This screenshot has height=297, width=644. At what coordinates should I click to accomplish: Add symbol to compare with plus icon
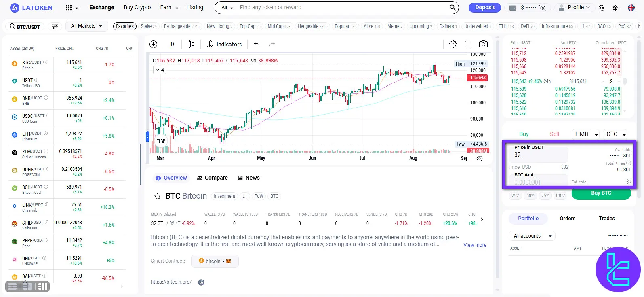coord(154,44)
